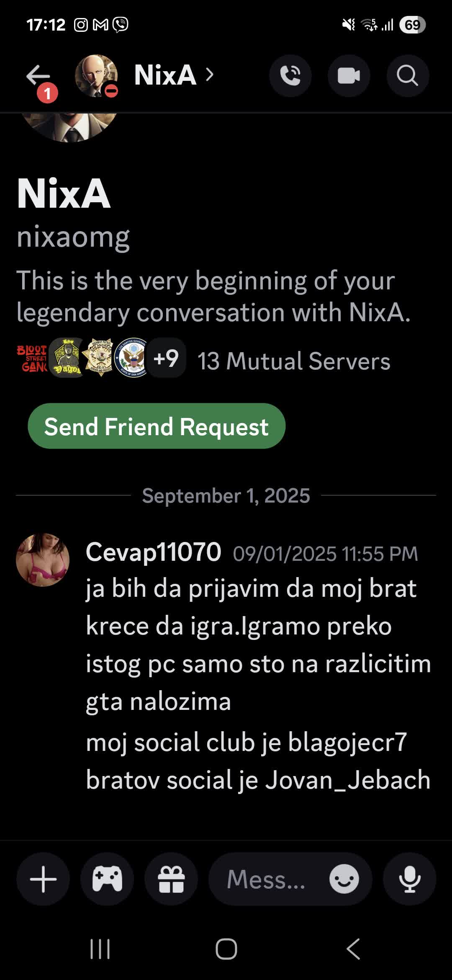This screenshot has width=452, height=980.
Task: Open the 13 Mutual Servers list
Action: tap(294, 361)
